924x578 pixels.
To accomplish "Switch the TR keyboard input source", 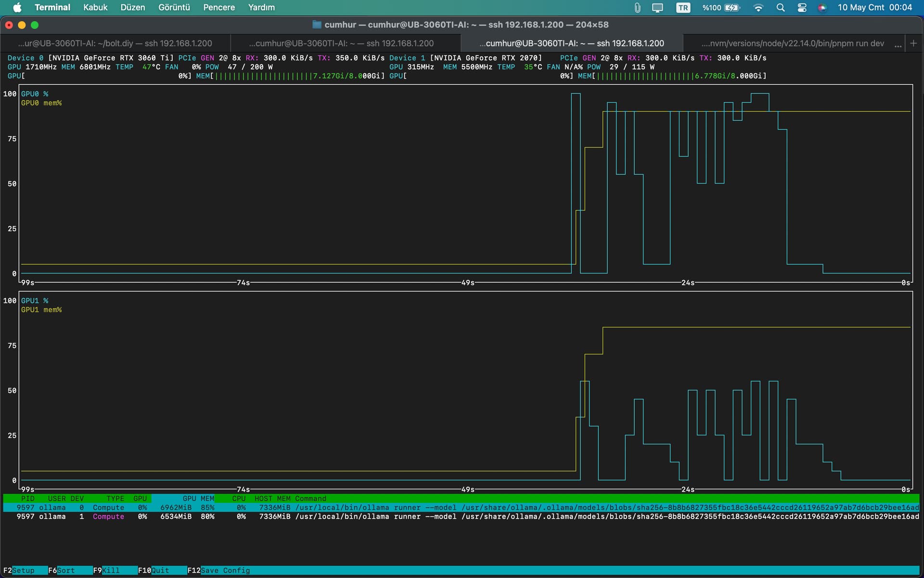I will [x=683, y=7].
